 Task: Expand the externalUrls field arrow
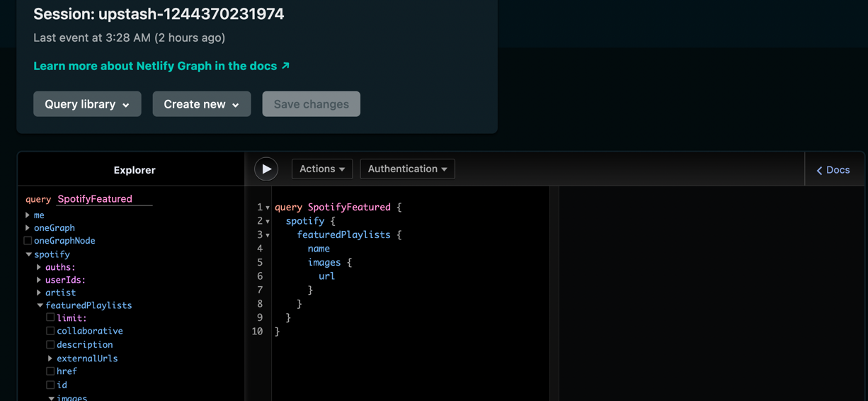[50, 358]
